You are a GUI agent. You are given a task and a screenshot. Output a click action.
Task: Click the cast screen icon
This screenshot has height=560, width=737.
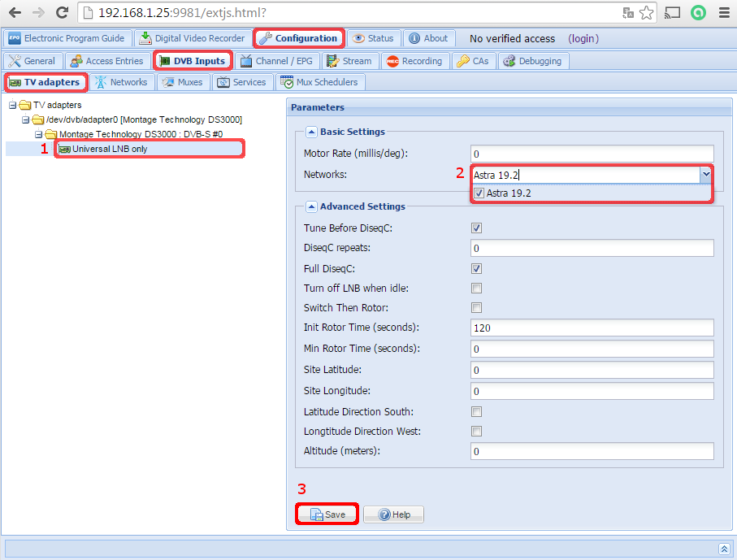point(672,13)
